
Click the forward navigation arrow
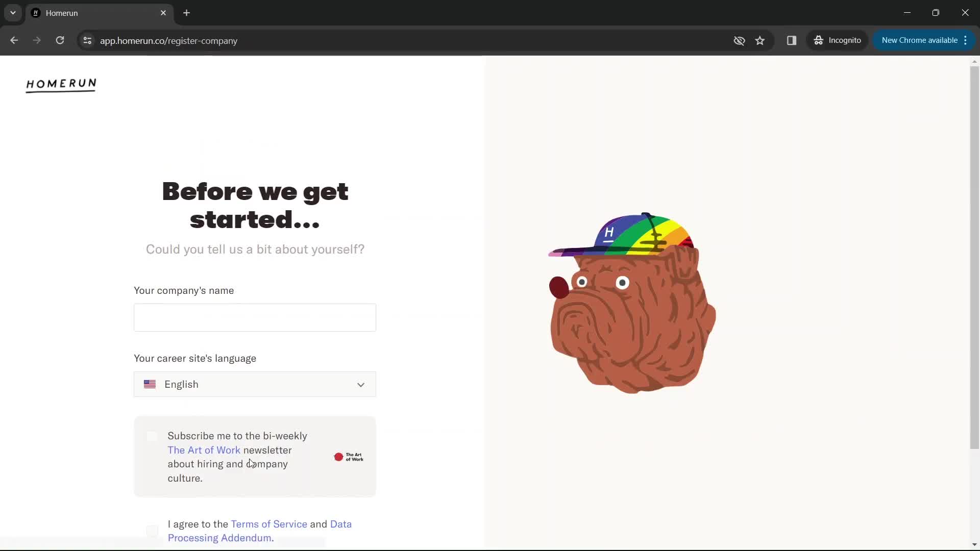tap(37, 40)
